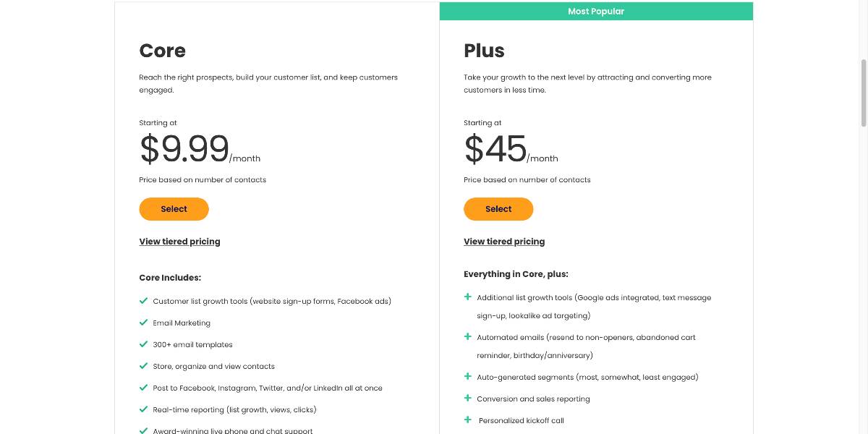Click the Most Popular green banner
This screenshot has width=868, height=434.
(596, 12)
